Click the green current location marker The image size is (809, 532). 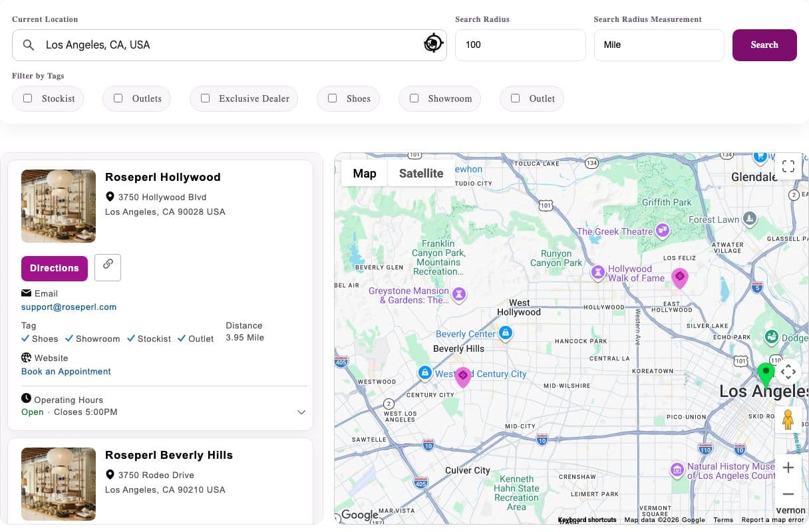(x=766, y=374)
